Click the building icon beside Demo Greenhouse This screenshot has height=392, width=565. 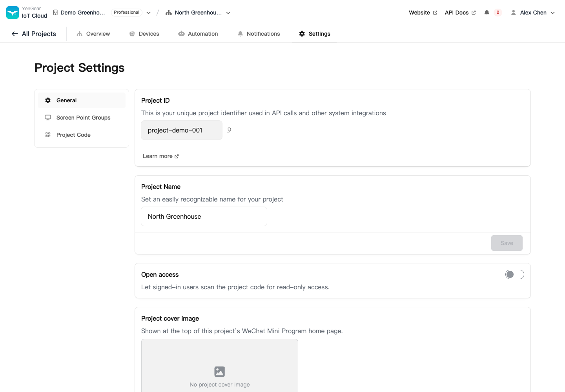coord(55,13)
